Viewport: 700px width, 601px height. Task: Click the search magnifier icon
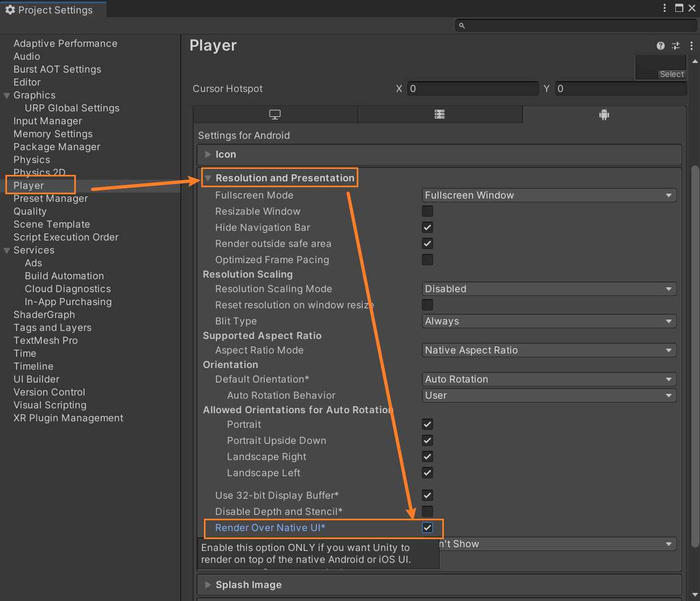pyautogui.click(x=462, y=25)
